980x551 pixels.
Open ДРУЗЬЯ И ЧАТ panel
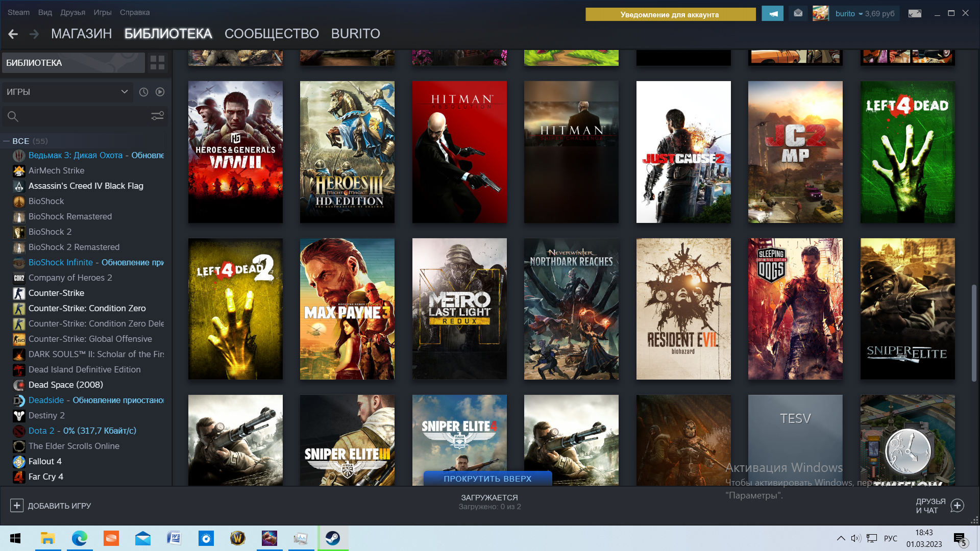click(x=939, y=506)
